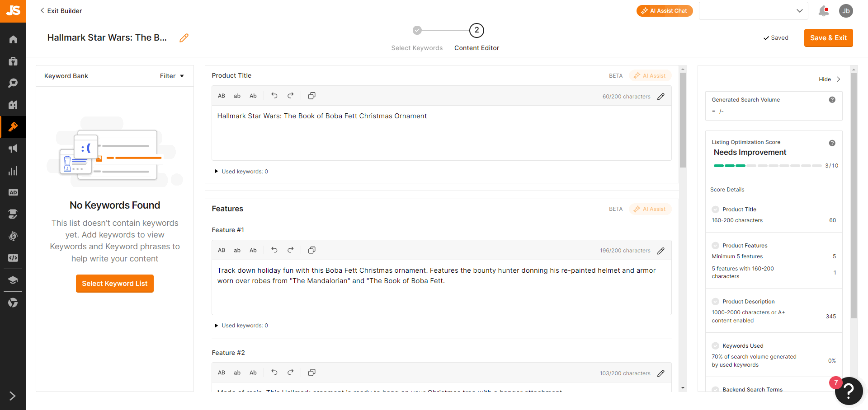This screenshot has height=410, width=868.
Task: Expand Used keywords under Feature #1
Action: click(x=241, y=326)
